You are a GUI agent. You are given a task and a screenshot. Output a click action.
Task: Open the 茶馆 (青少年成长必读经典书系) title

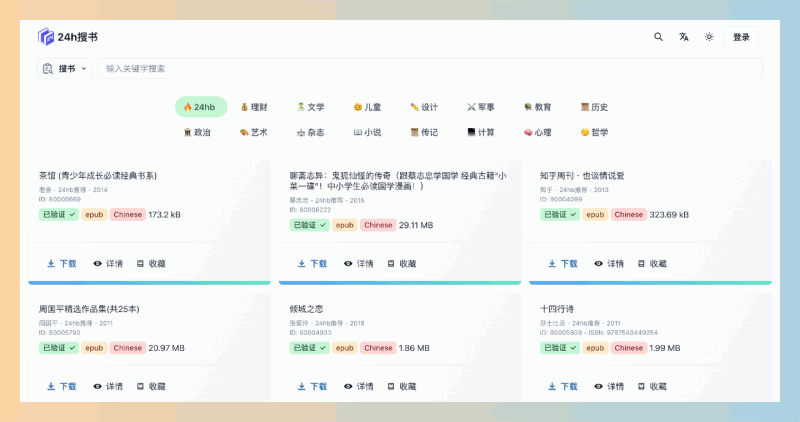[98, 176]
